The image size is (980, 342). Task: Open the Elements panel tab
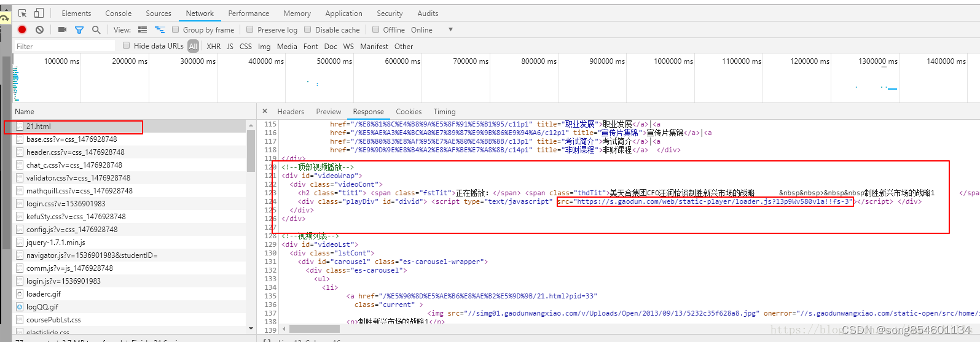76,13
